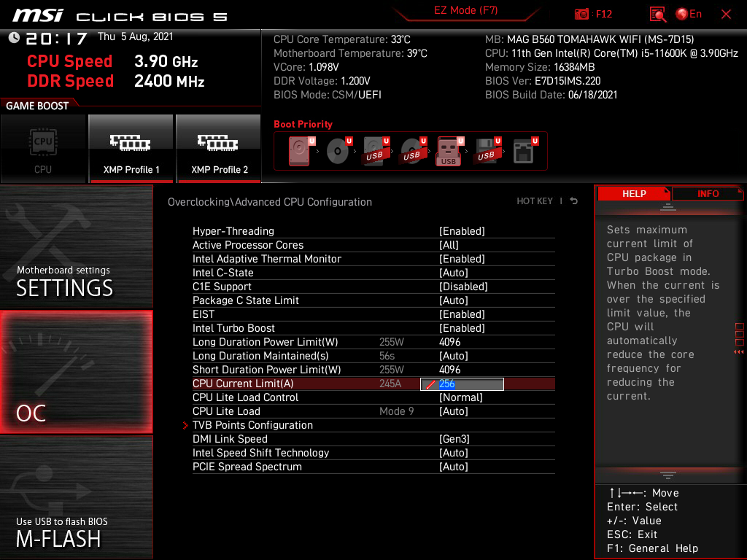Select the USB optical drive boot icon
Image resolution: width=747 pixels, height=560 pixels.
coord(414,151)
